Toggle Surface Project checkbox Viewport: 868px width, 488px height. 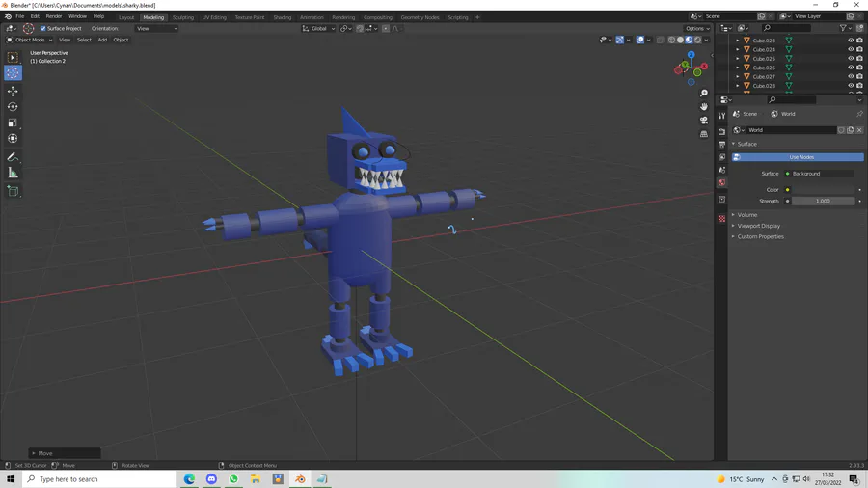[x=43, y=28]
